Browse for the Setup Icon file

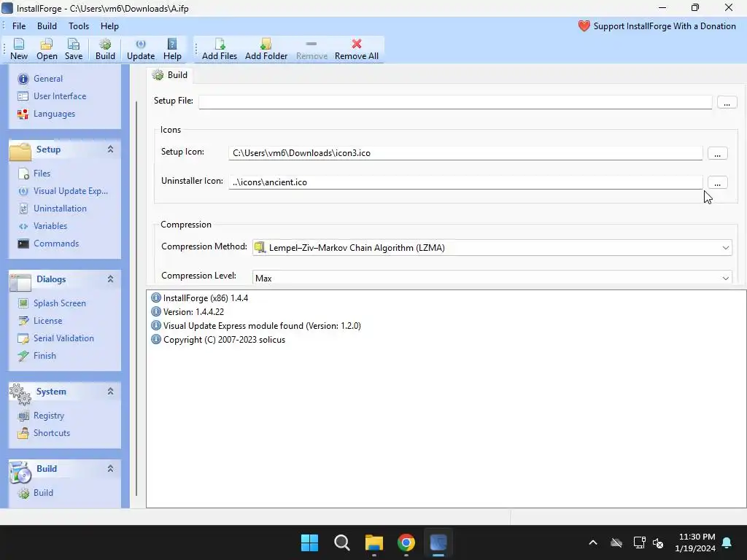coord(718,153)
